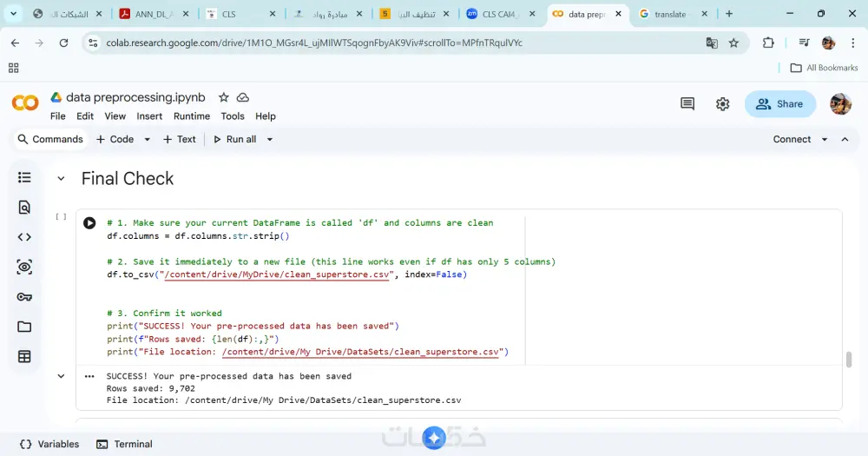This screenshot has width=868, height=456.
Task: Click the browser translate page icon
Action: pyautogui.click(x=712, y=43)
